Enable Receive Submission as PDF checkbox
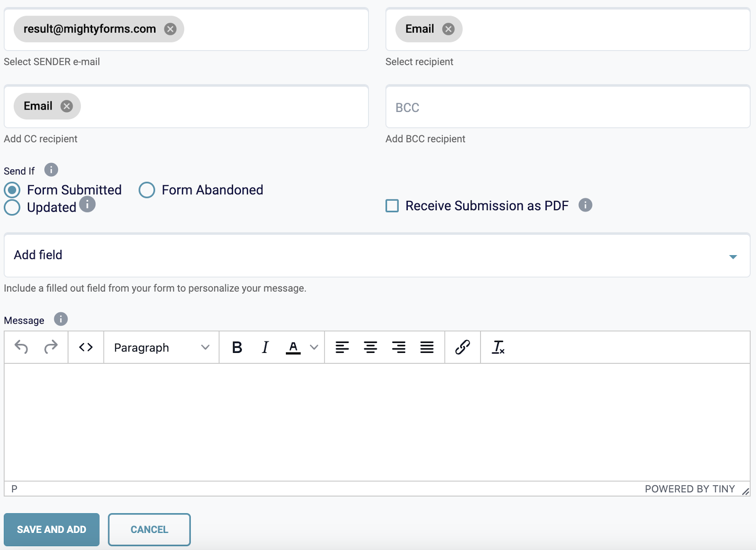Viewport: 756px width, 550px height. 392,206
